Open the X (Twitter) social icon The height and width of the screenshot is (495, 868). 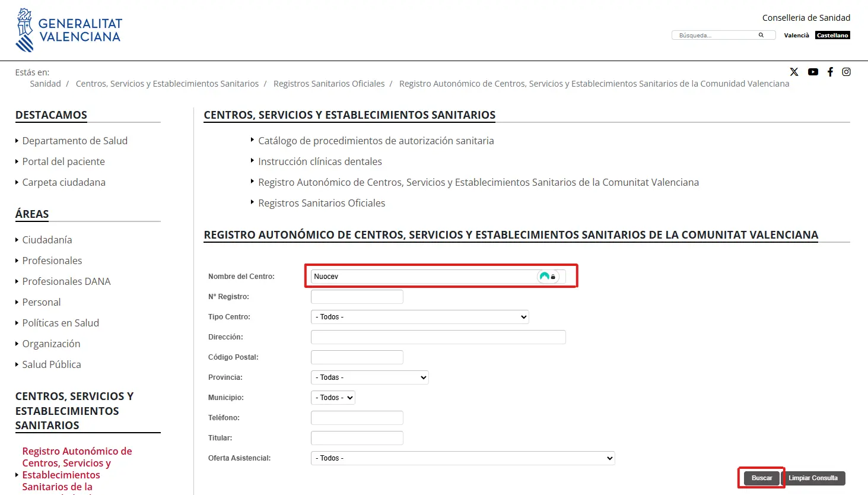coord(794,72)
